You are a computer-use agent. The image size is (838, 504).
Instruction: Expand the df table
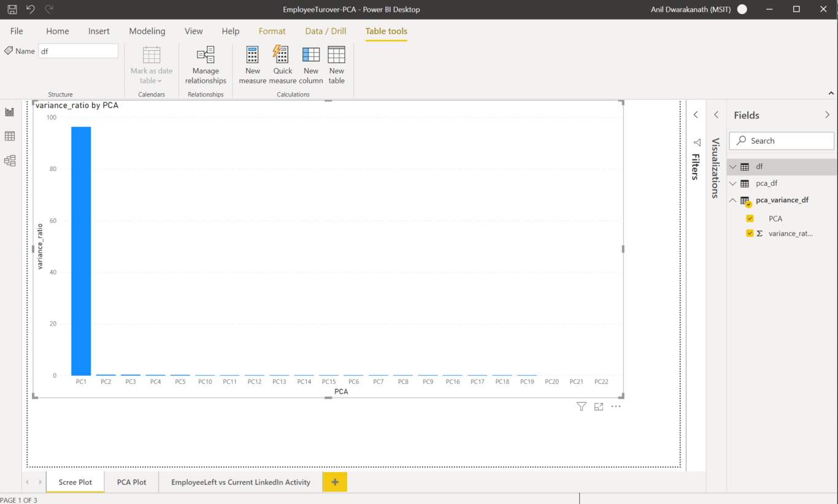(x=732, y=167)
